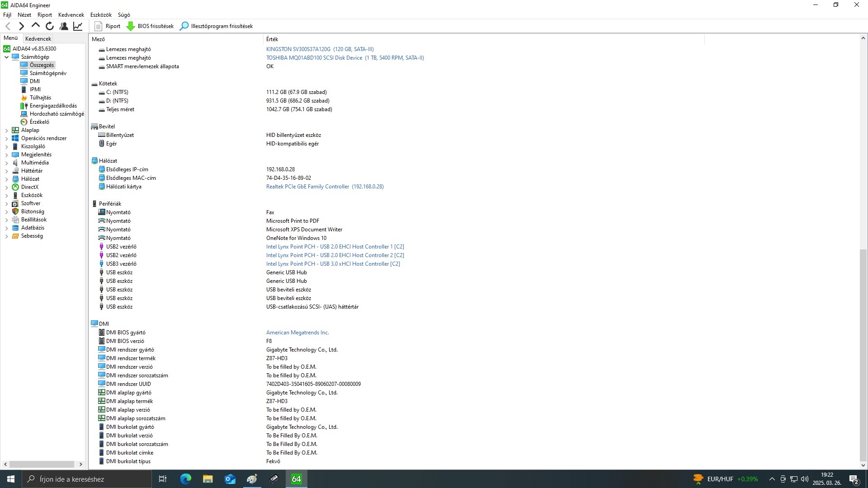Image resolution: width=868 pixels, height=488 pixels.
Task: Open the Windows Start menu
Action: pos(11,479)
